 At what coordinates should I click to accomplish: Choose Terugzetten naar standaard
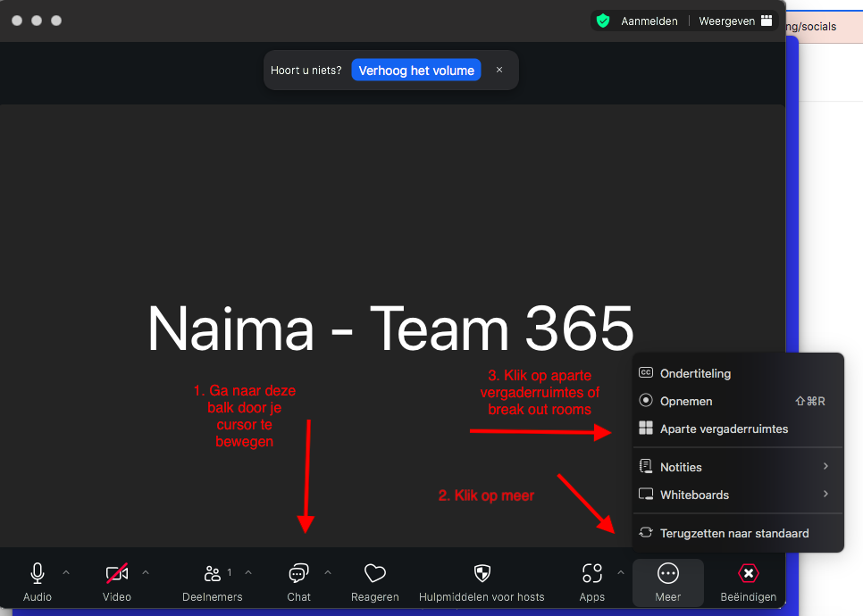point(738,533)
